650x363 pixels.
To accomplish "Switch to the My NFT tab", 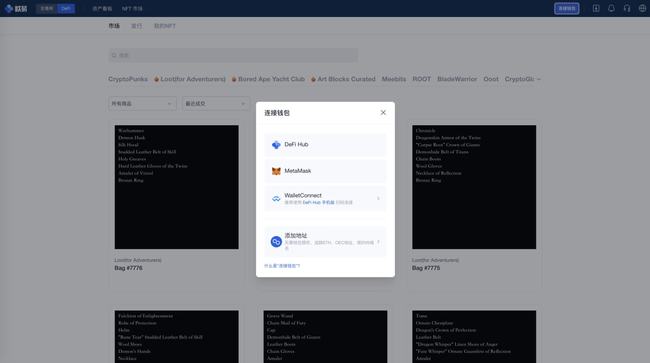I will coord(165,26).
